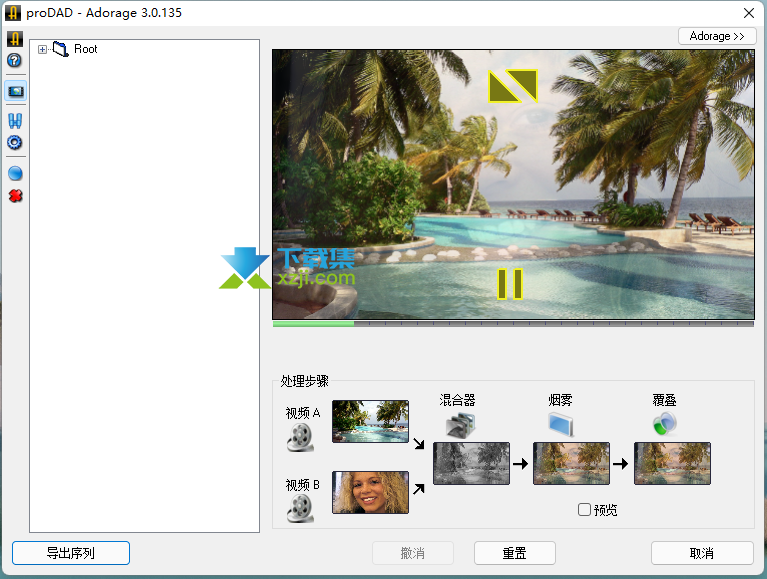The height and width of the screenshot is (579, 767).
Task: Toggle the preview picture icon in sidebar
Action: coord(16,91)
